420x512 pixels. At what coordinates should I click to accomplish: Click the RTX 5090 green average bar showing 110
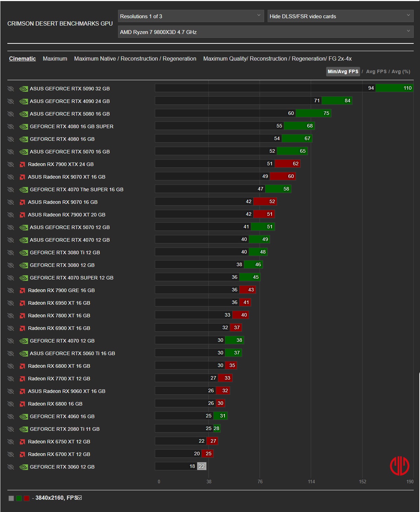(394, 88)
